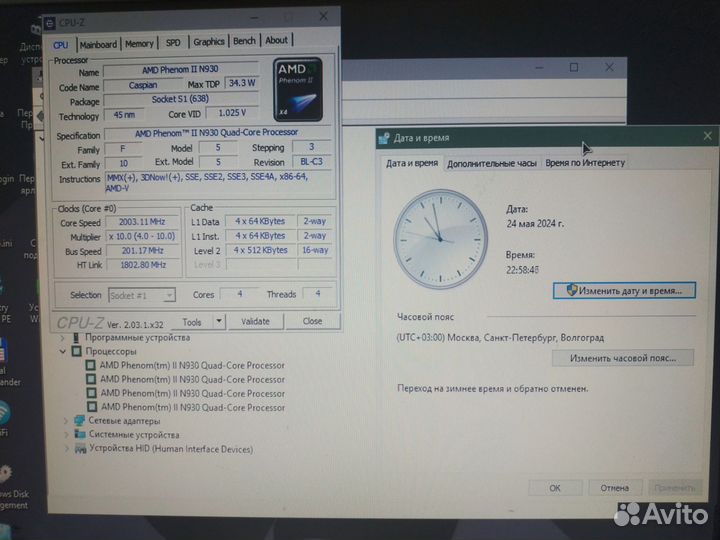
Task: Click the Программные устройства category icon
Action: coord(76,338)
